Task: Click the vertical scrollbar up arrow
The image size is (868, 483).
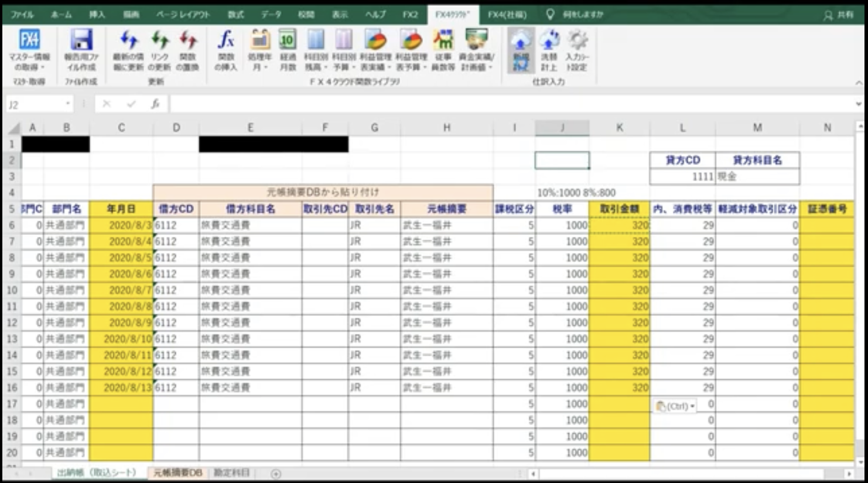Action: [x=860, y=126]
